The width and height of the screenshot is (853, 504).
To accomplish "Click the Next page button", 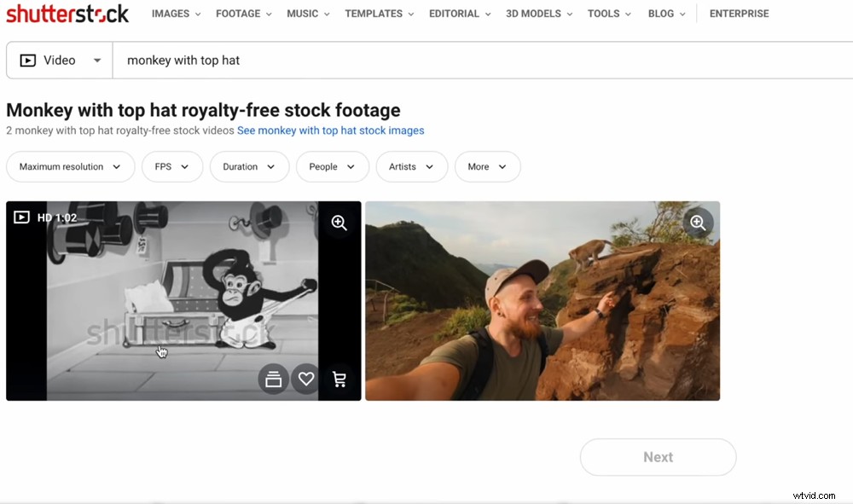I will tap(658, 457).
